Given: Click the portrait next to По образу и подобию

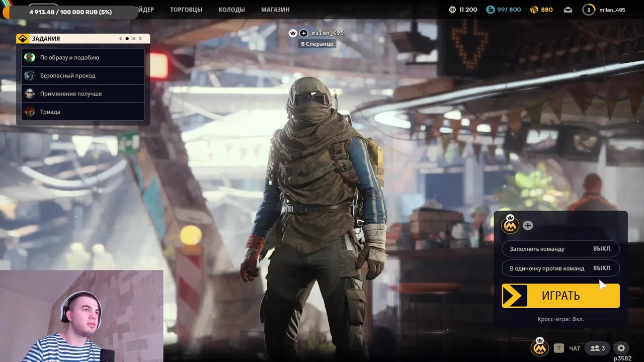Looking at the screenshot, I should 30,57.
